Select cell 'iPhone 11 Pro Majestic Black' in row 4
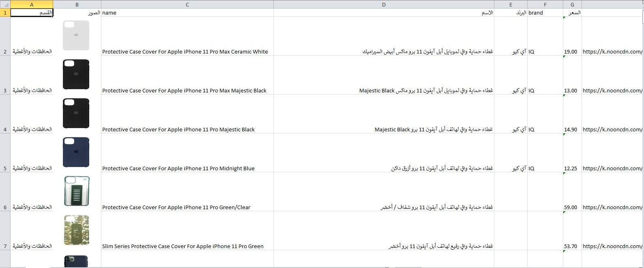 pyautogui.click(x=187, y=114)
